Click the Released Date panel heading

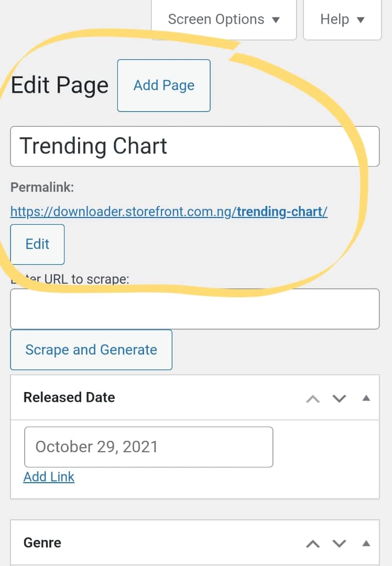pos(69,397)
